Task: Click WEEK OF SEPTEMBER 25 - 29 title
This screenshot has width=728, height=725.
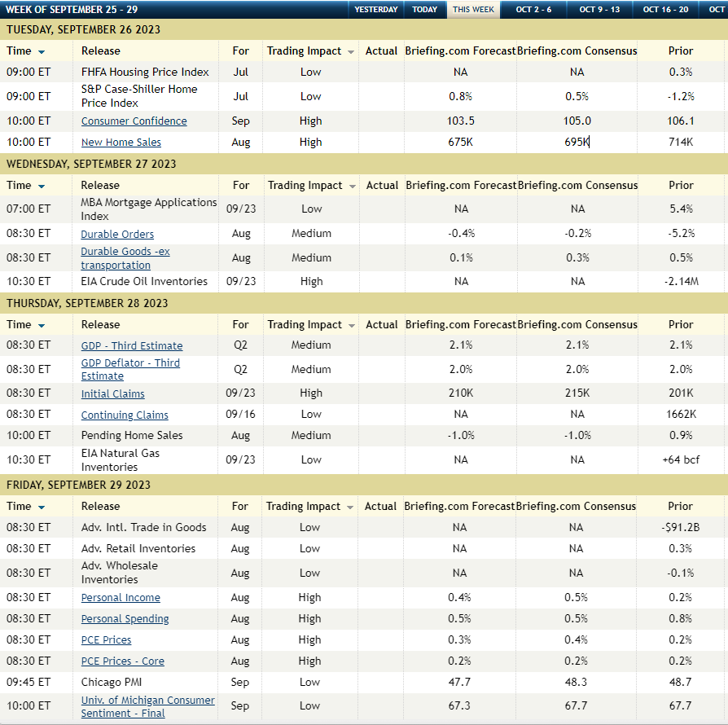Action: click(x=72, y=9)
